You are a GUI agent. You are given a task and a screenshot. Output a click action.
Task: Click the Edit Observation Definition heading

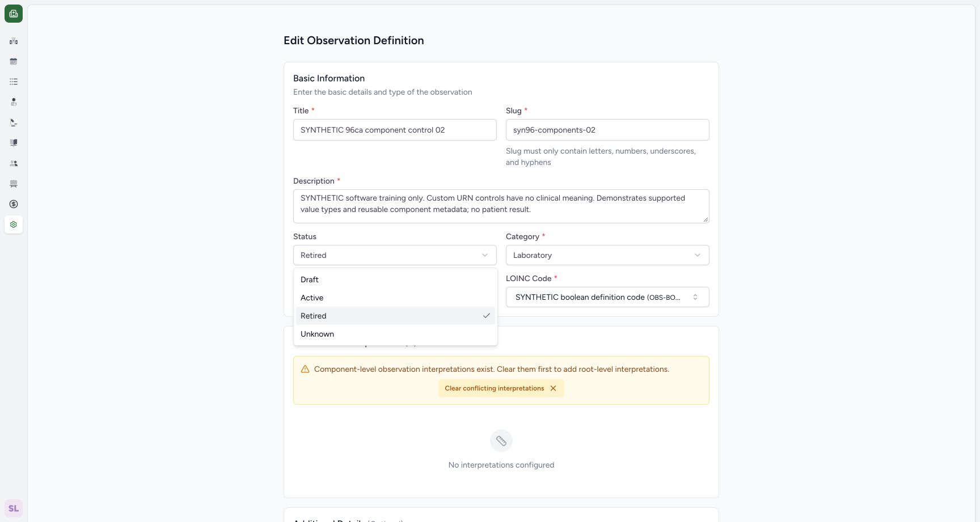click(x=354, y=40)
